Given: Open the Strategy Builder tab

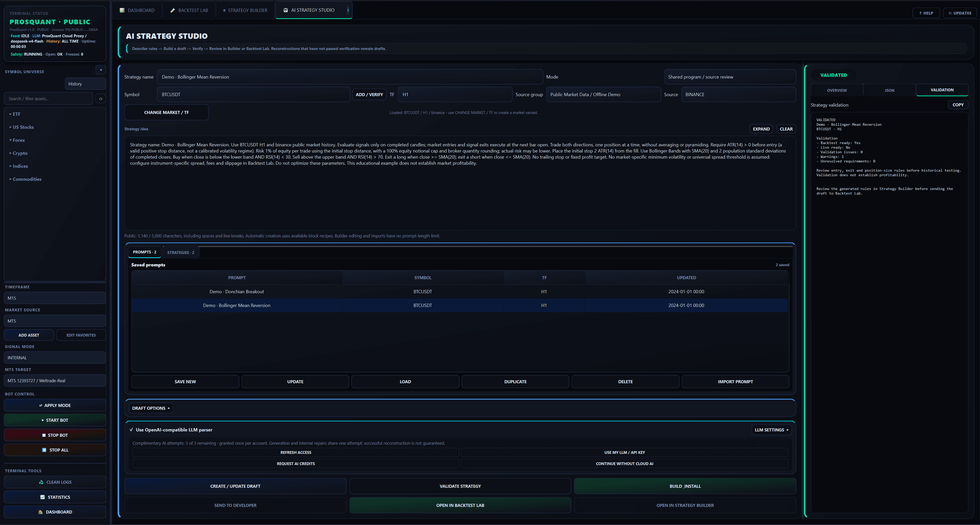Looking at the screenshot, I should pos(245,10).
